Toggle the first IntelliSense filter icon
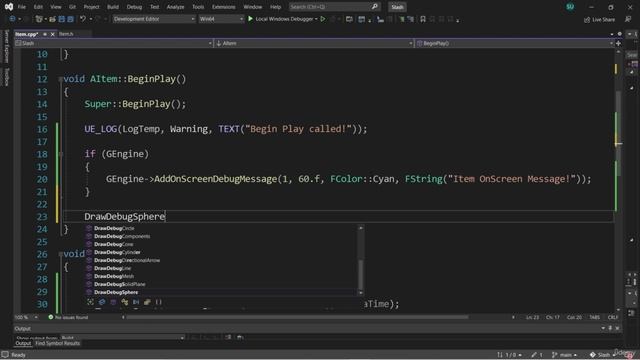 (90, 302)
